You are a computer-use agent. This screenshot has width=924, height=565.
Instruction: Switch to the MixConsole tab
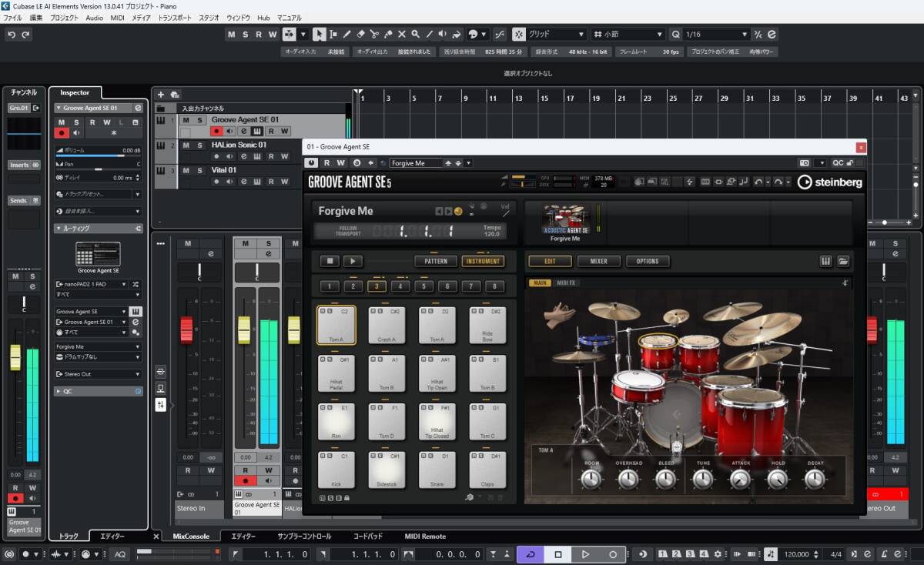coord(191,537)
